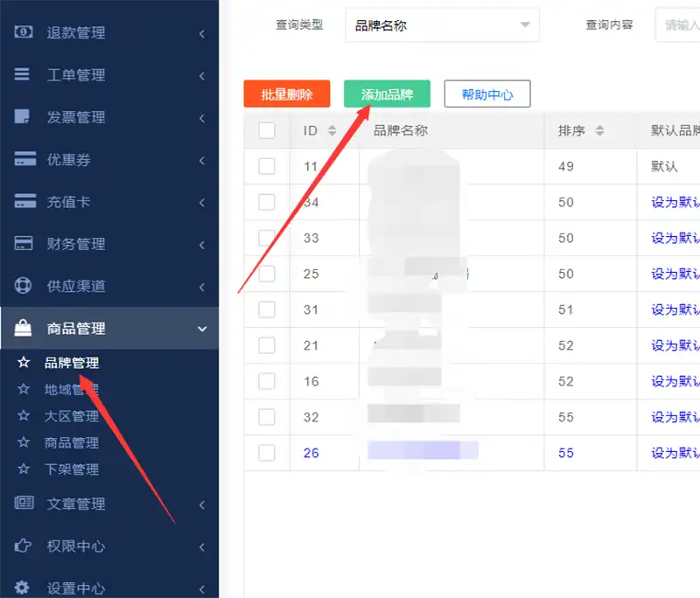Click the star icon beside 品牌管理
Image resolution: width=700 pixels, height=598 pixels.
[x=24, y=362]
